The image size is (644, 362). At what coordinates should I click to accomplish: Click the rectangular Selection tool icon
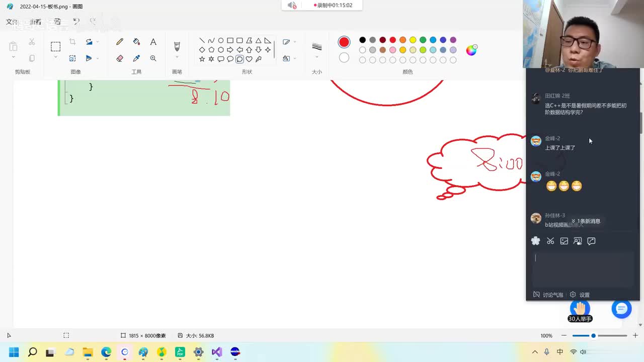coord(55,47)
